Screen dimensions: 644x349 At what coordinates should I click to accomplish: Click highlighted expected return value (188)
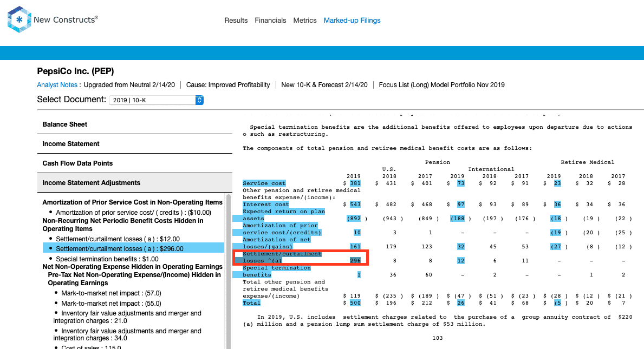tap(457, 219)
